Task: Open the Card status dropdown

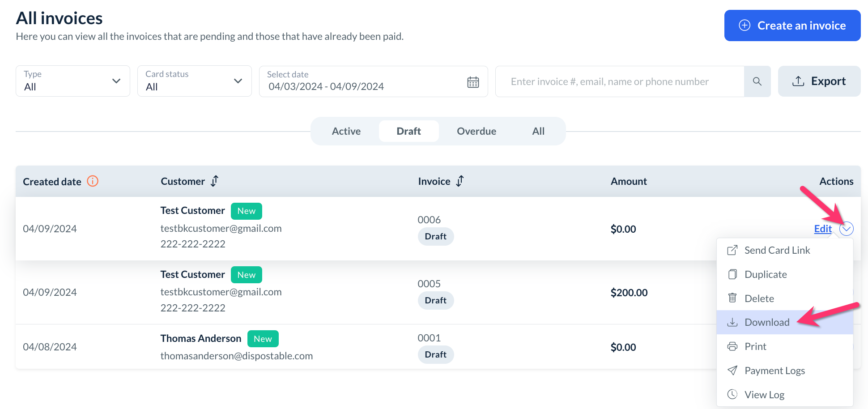Action: (194, 81)
